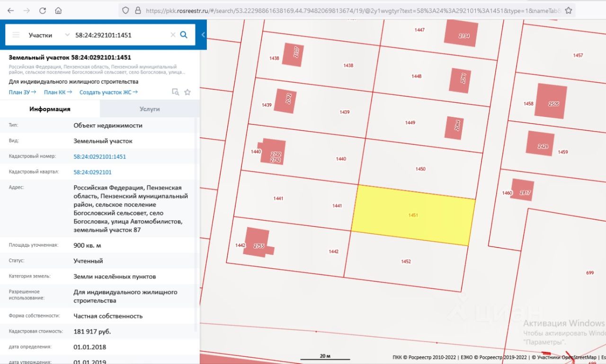Click parcel 1450 on the map
Viewport: 606px width, 364px height.
tap(420, 169)
